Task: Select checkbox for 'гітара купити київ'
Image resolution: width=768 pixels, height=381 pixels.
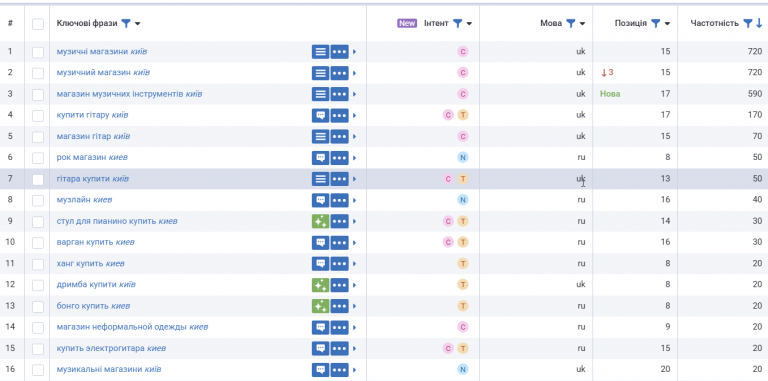Action: coord(38,179)
